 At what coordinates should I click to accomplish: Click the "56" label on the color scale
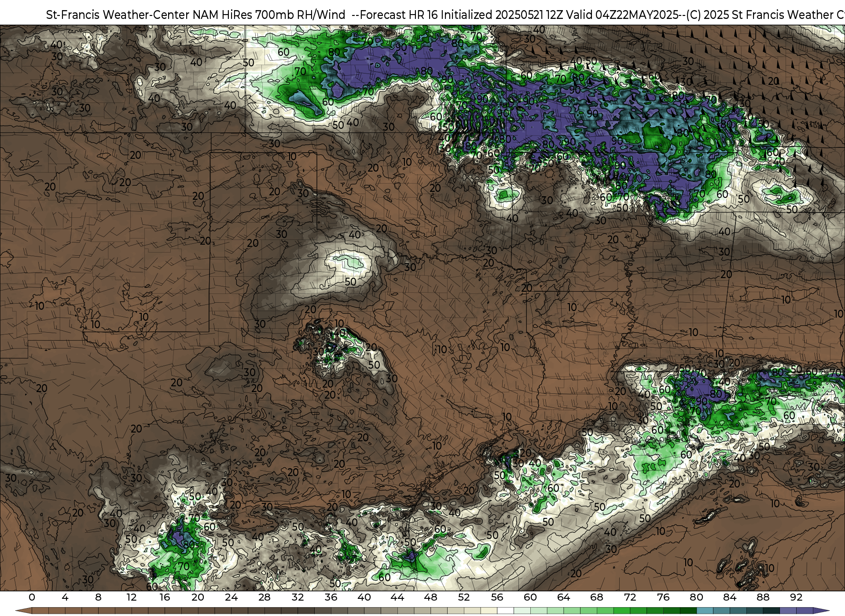(497, 597)
